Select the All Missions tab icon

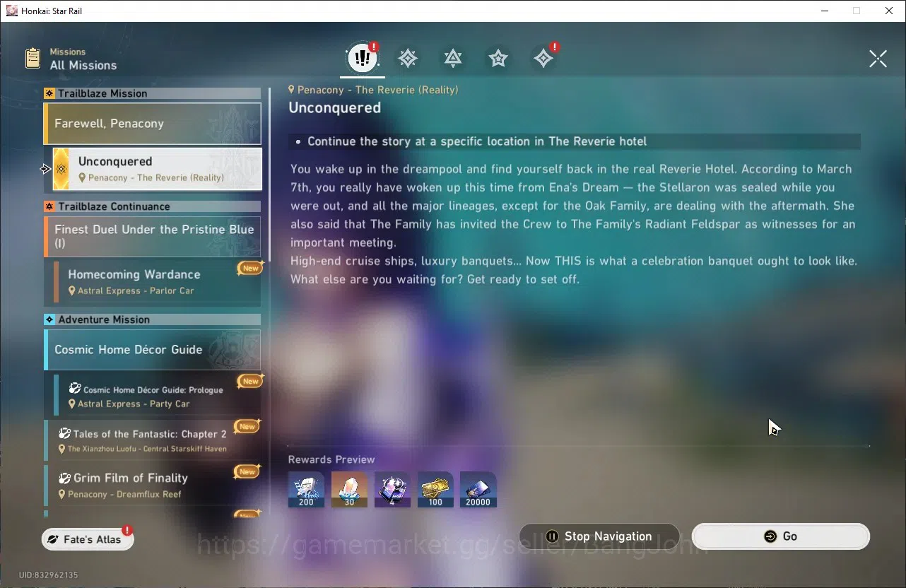coord(363,59)
